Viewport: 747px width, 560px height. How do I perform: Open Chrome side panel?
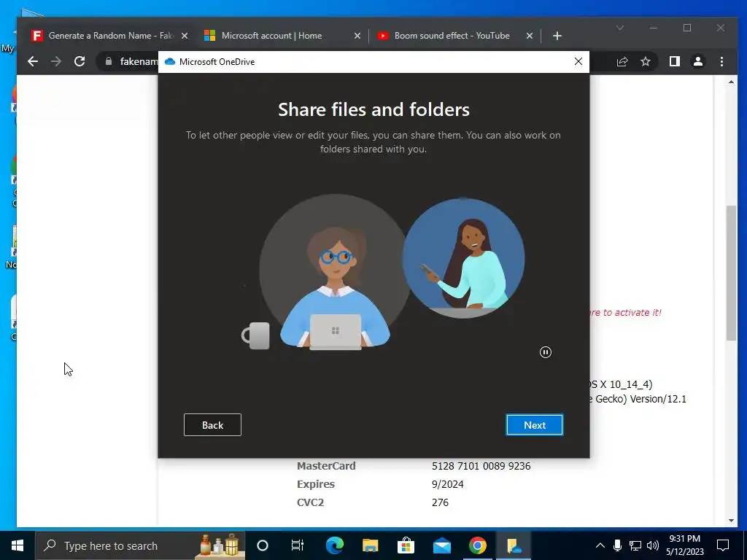tap(675, 61)
